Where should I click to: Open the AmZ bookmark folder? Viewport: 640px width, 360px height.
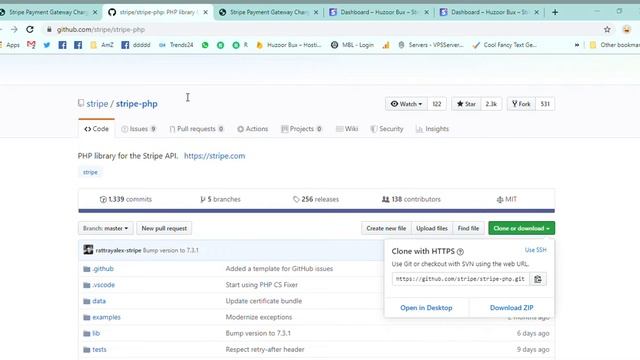point(102,45)
